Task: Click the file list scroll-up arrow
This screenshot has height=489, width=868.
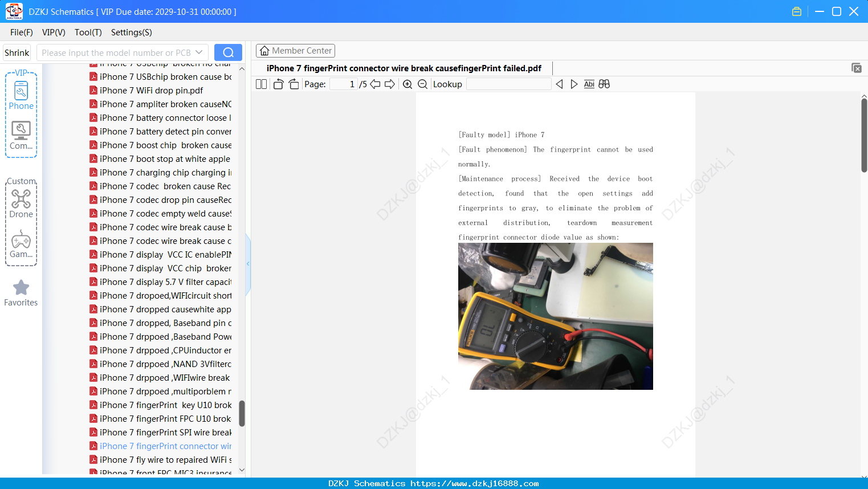Action: click(242, 69)
